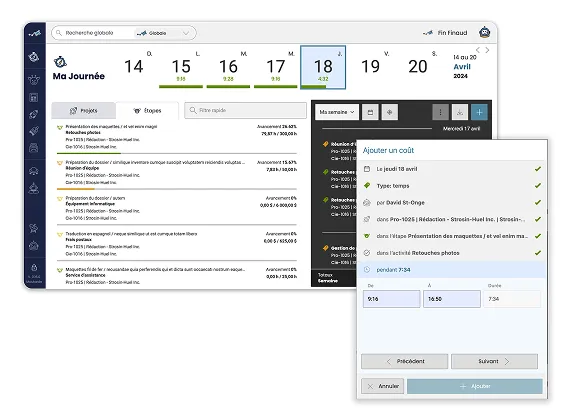The width and height of the screenshot is (582, 418).
Task: Click the orange progress bar of Réunion d'équipe
Action: pos(76,189)
